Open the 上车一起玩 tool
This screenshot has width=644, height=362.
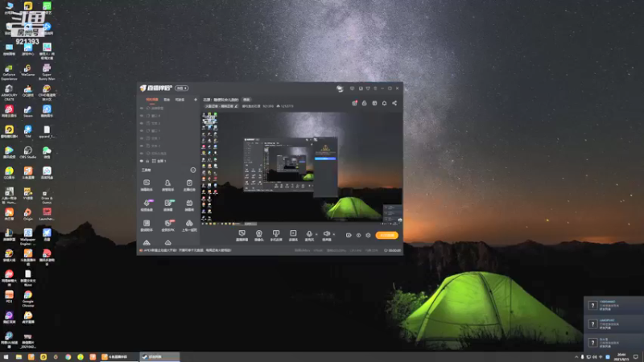[189, 226]
